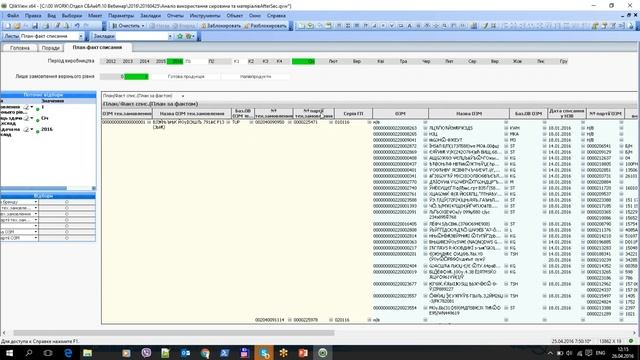Click the 'Очистить' clear button
The image size is (640, 360).
click(x=126, y=26)
